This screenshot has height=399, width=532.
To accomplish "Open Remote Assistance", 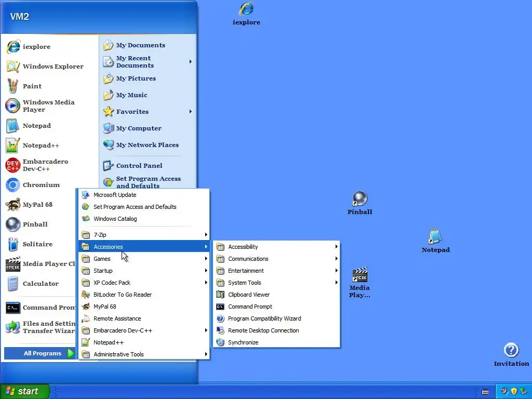I will click(x=144, y=318).
